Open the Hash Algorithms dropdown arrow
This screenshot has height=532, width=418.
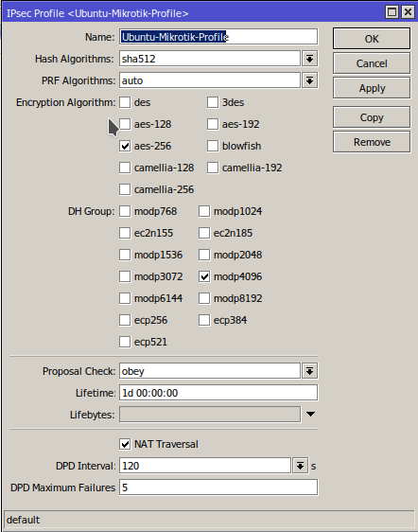[x=309, y=59]
